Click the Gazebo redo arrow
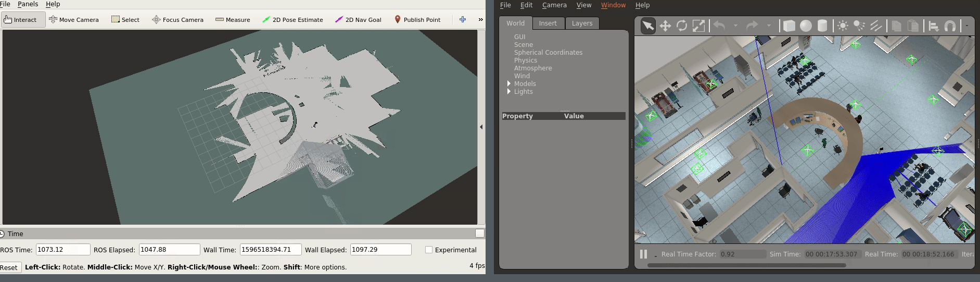Viewport: 980px width, 282px height. [752, 26]
